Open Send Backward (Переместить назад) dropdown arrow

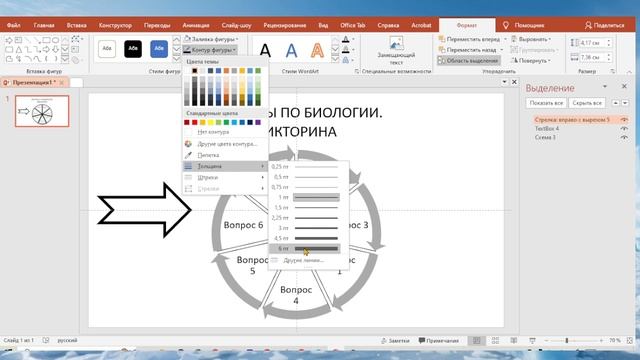click(502, 50)
